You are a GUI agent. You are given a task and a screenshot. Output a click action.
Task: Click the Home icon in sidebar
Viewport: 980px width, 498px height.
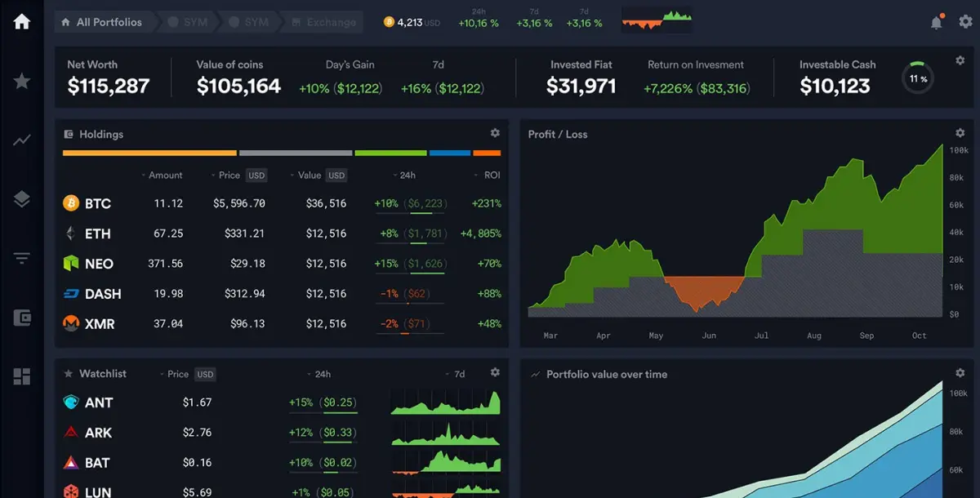tap(22, 22)
